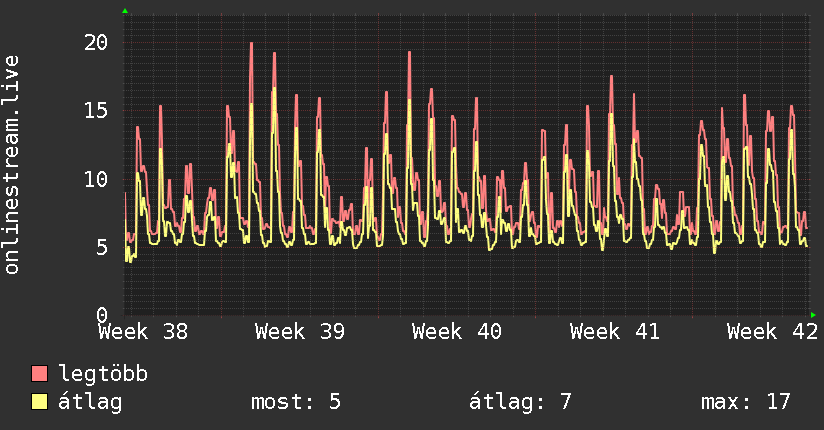Click the 'onlinestream.live' vertical axis title

click(x=11, y=165)
